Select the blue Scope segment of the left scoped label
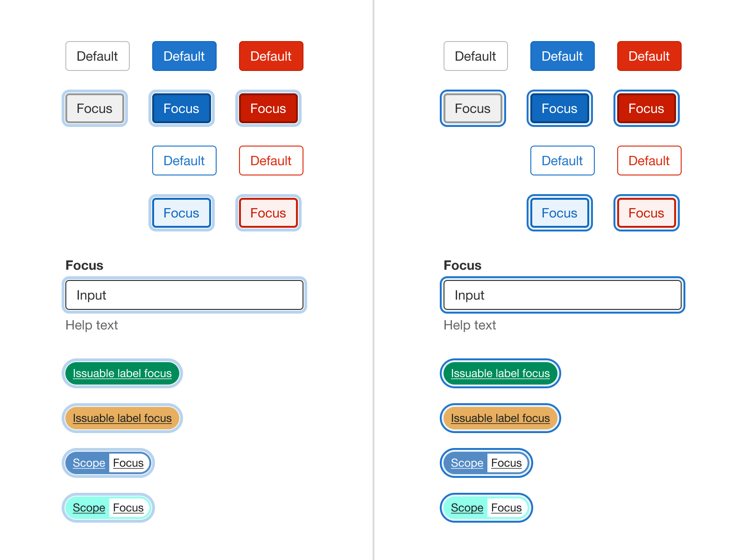 [89, 463]
